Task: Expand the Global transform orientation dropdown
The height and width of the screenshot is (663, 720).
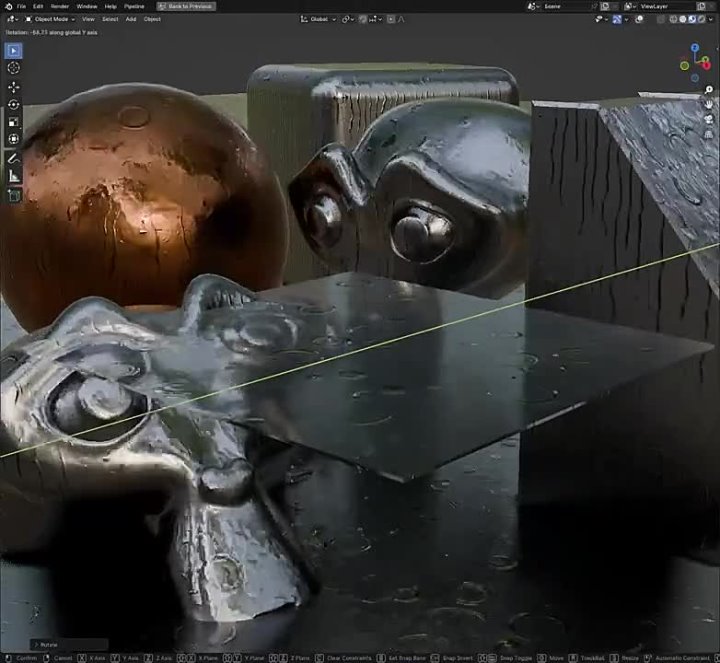Action: click(319, 19)
